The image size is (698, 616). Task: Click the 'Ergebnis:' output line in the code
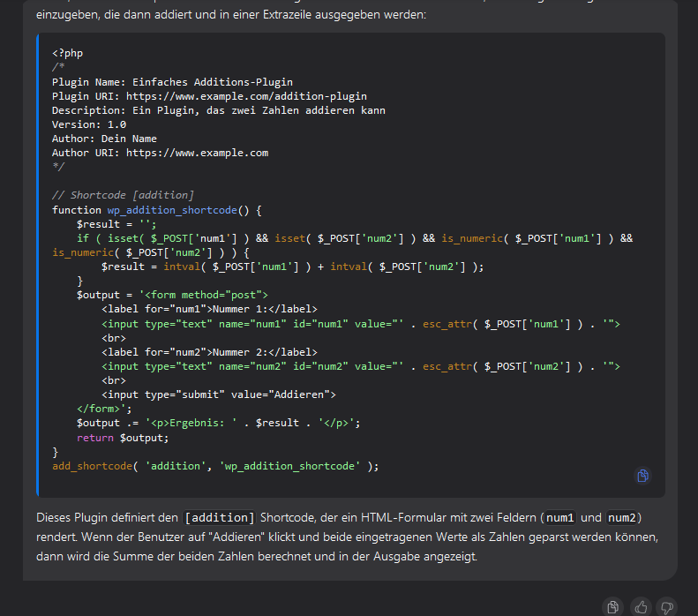coord(218,423)
